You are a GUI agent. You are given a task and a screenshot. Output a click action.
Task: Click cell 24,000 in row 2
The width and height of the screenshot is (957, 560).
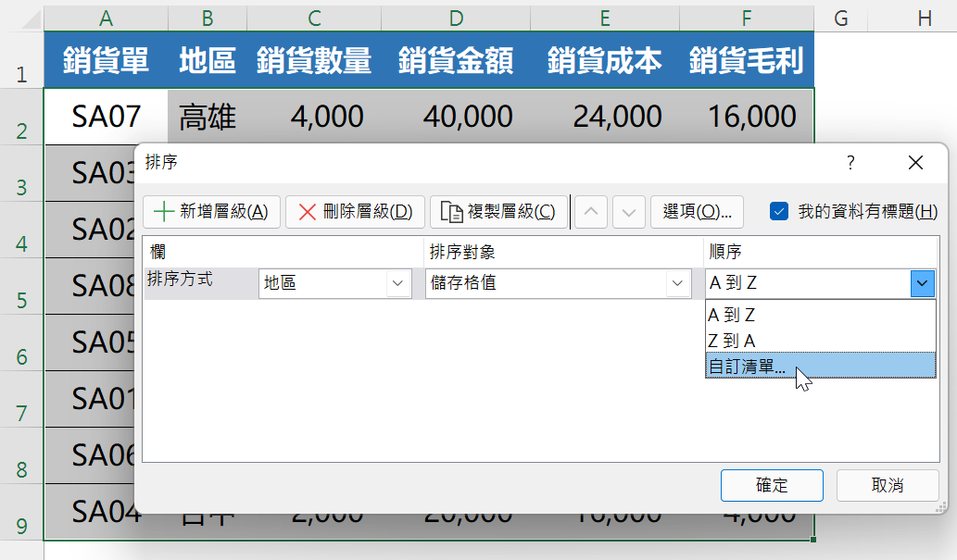(605, 117)
